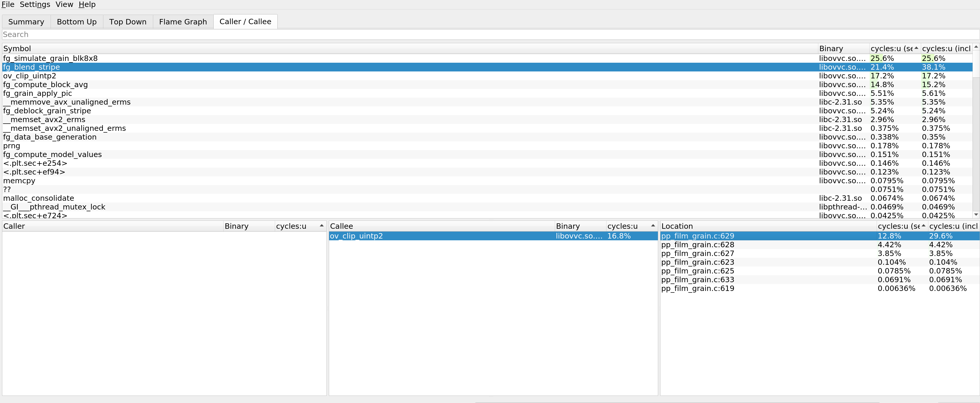Viewport: 980px width, 403px height.
Task: Click the sort arrow on cycles:u self column
Action: click(916, 48)
